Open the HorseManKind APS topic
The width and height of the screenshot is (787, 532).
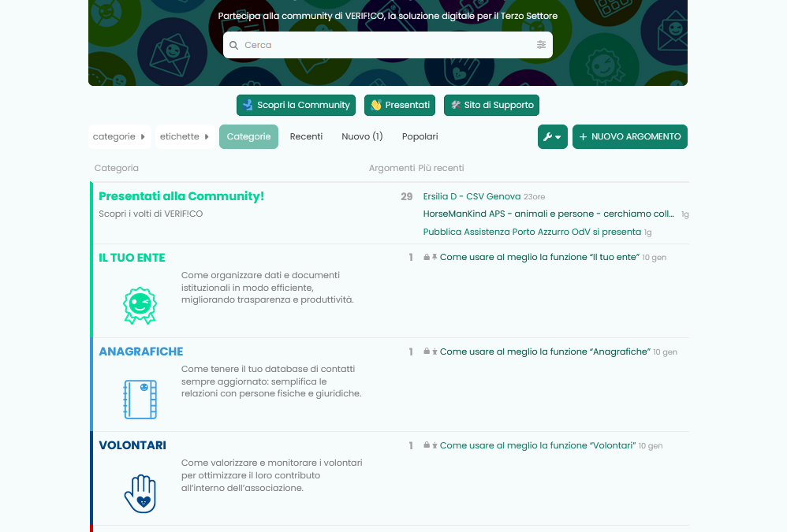pos(549,214)
